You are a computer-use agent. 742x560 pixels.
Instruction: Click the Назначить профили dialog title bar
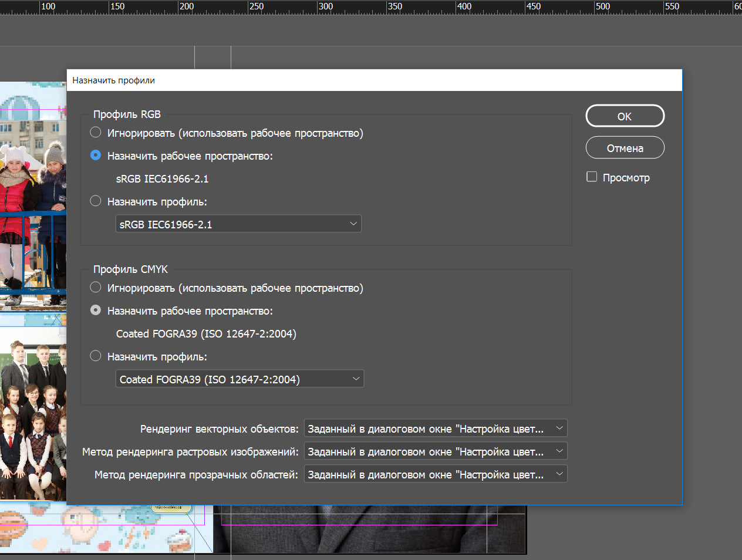click(375, 80)
